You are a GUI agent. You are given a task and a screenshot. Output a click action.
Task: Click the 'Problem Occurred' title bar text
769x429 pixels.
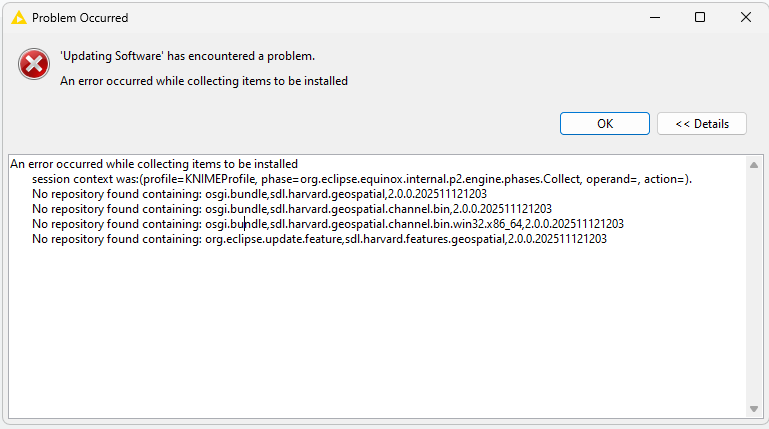click(x=80, y=18)
